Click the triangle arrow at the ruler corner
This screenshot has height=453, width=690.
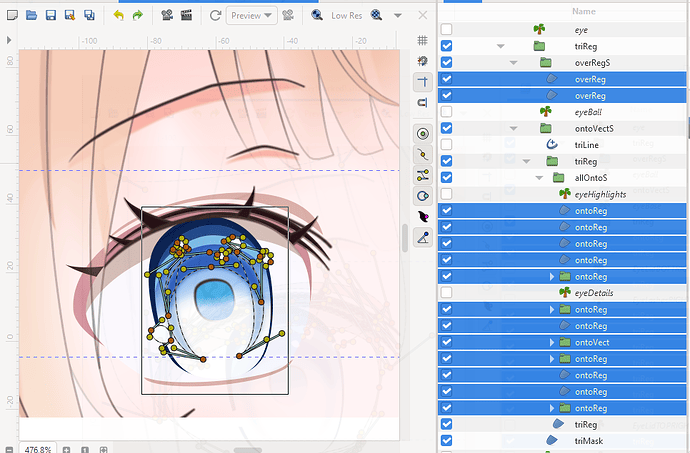9,40
